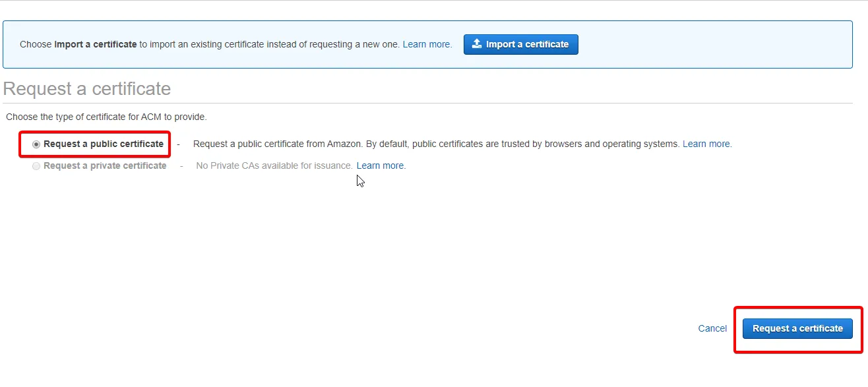Choose the Request a private certificate option

[36, 165]
